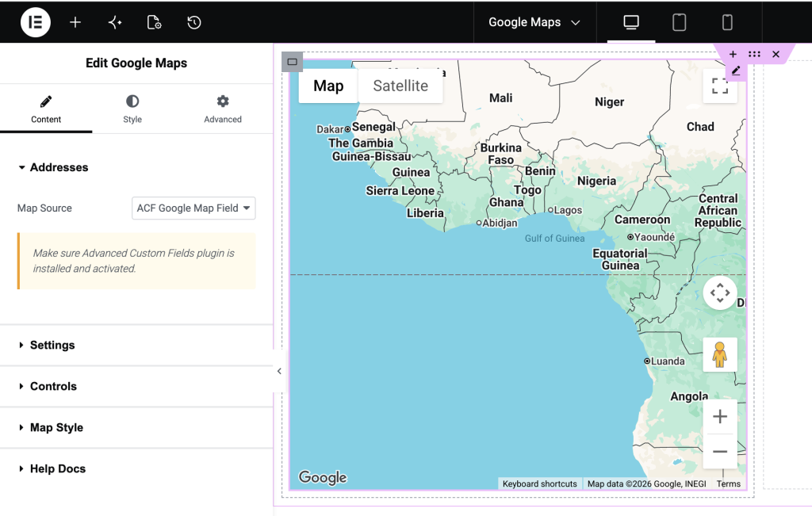Open the Keyboard shortcuts link
Screen dimensions: 812x516
coord(539,484)
